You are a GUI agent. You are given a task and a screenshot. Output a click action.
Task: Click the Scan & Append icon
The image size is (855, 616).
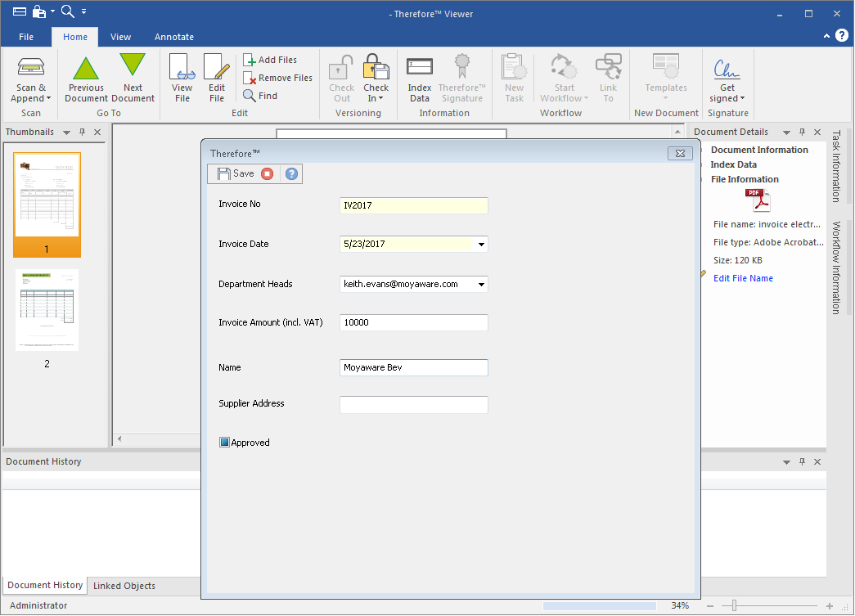[31, 67]
